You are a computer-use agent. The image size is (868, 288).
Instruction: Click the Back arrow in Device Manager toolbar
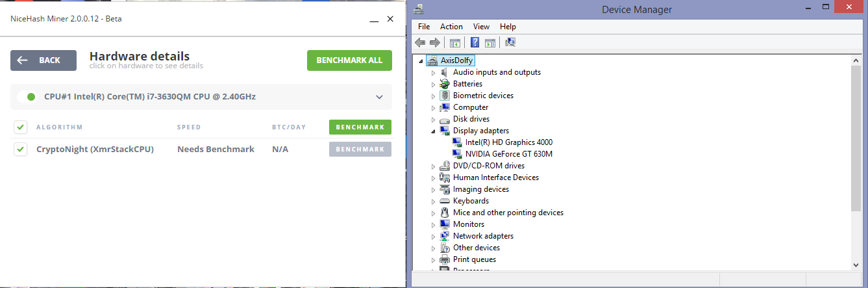point(420,42)
